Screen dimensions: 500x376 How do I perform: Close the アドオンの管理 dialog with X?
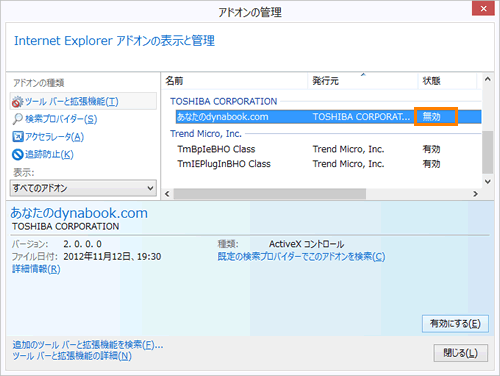(483, 8)
